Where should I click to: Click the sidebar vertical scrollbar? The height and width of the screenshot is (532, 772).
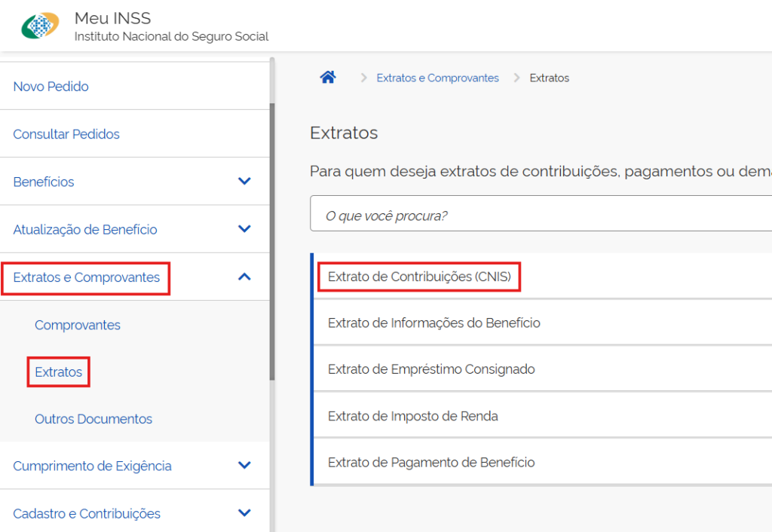tap(272, 241)
